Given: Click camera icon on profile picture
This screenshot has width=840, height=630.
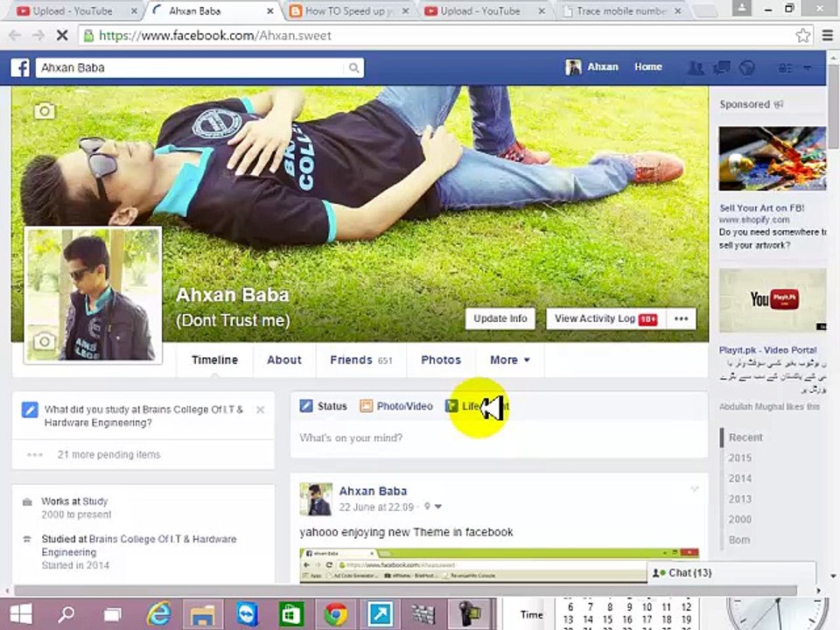Looking at the screenshot, I should point(45,340).
